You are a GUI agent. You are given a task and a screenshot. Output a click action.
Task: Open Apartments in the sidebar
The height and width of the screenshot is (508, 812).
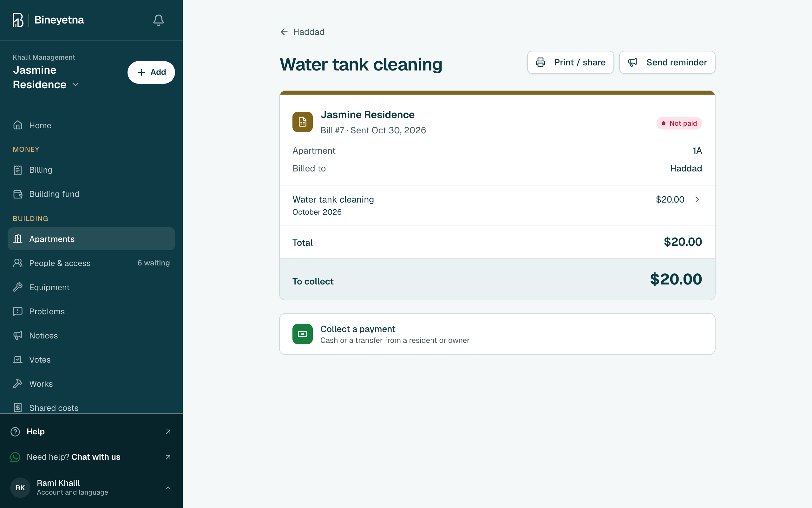(91, 239)
